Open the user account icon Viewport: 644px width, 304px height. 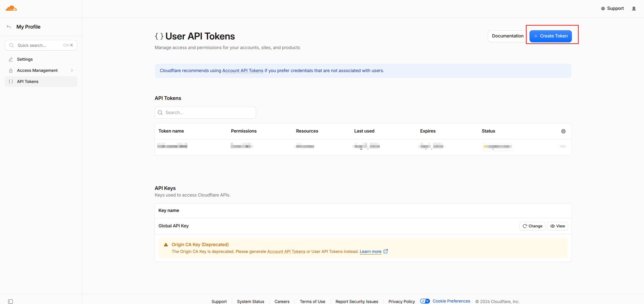coord(634,9)
